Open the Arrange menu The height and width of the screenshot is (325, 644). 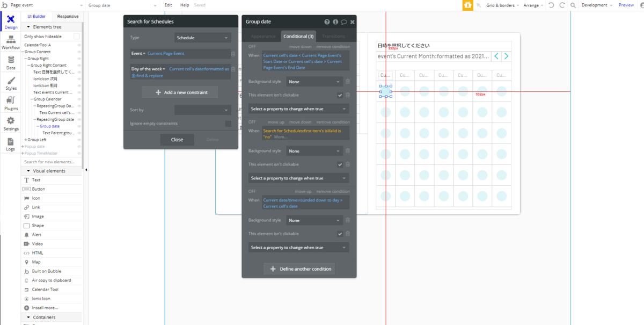(x=533, y=5)
